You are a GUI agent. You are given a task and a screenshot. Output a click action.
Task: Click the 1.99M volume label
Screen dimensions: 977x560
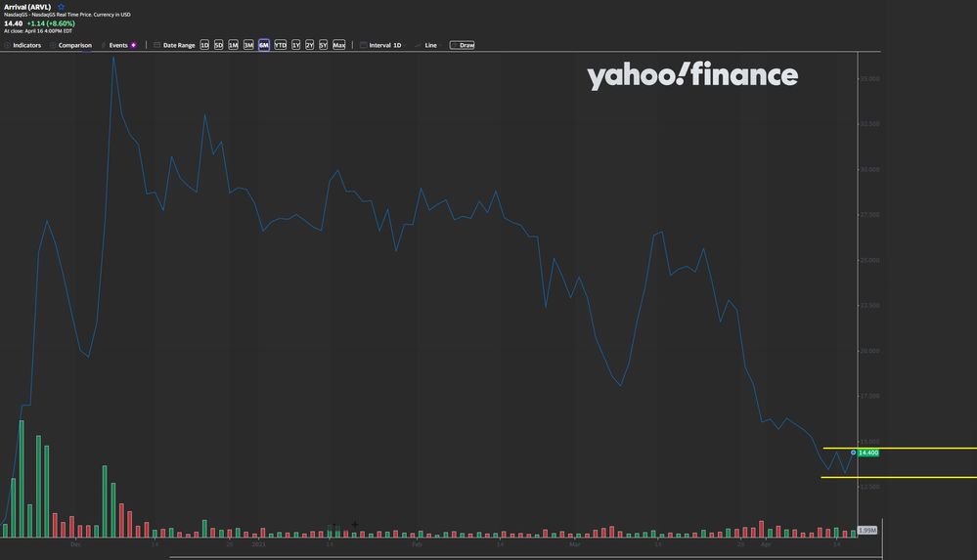click(866, 530)
